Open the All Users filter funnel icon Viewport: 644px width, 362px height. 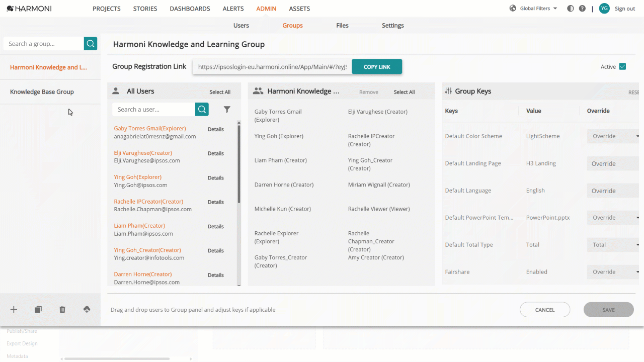tap(227, 109)
